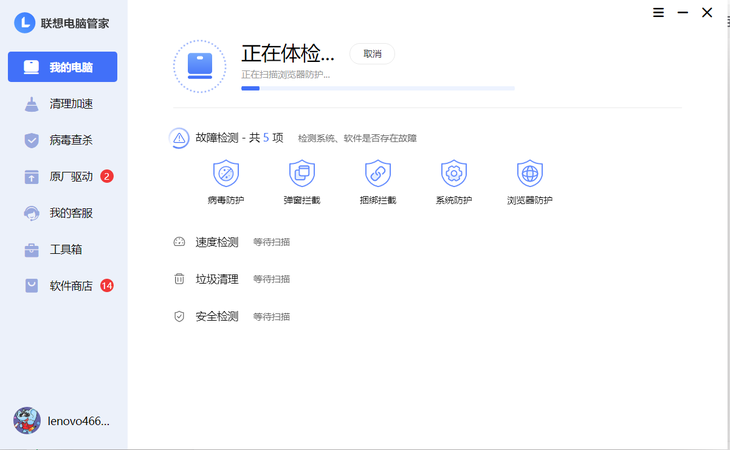Click 等待扫描 status next to 安全检测

coord(271,317)
